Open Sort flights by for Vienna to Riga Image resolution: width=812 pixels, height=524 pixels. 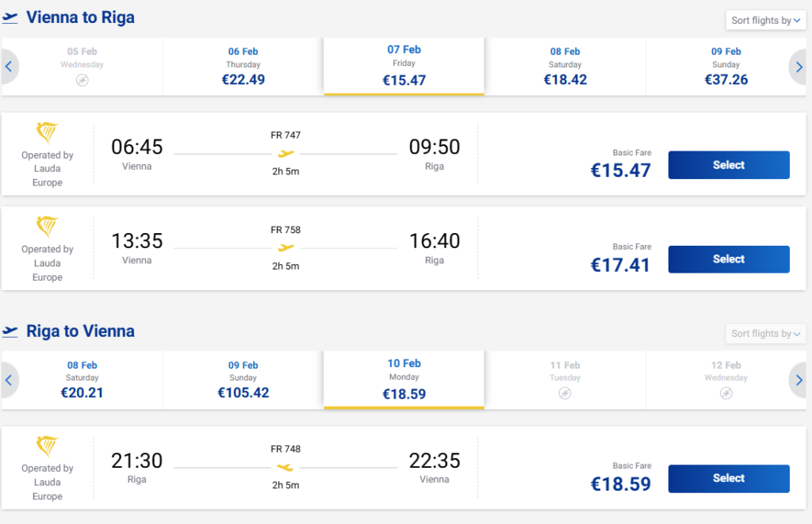[x=765, y=21]
